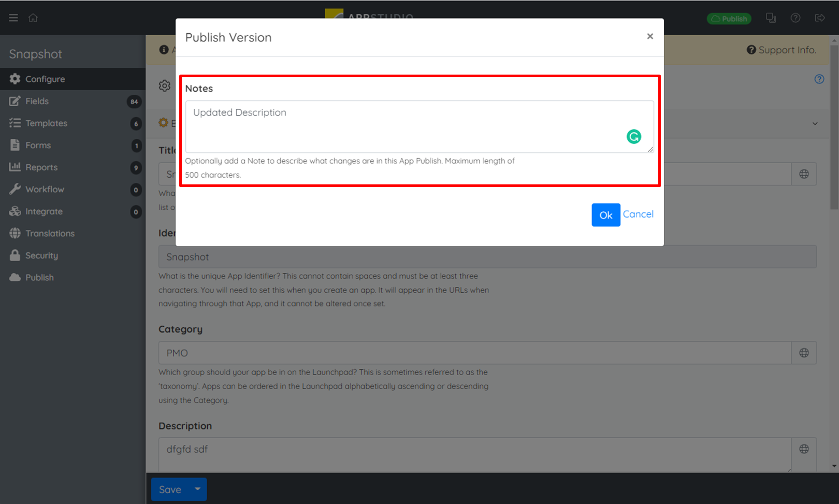Viewport: 839px width, 504px height.
Task: Open the help question mark icon in header
Action: point(795,18)
